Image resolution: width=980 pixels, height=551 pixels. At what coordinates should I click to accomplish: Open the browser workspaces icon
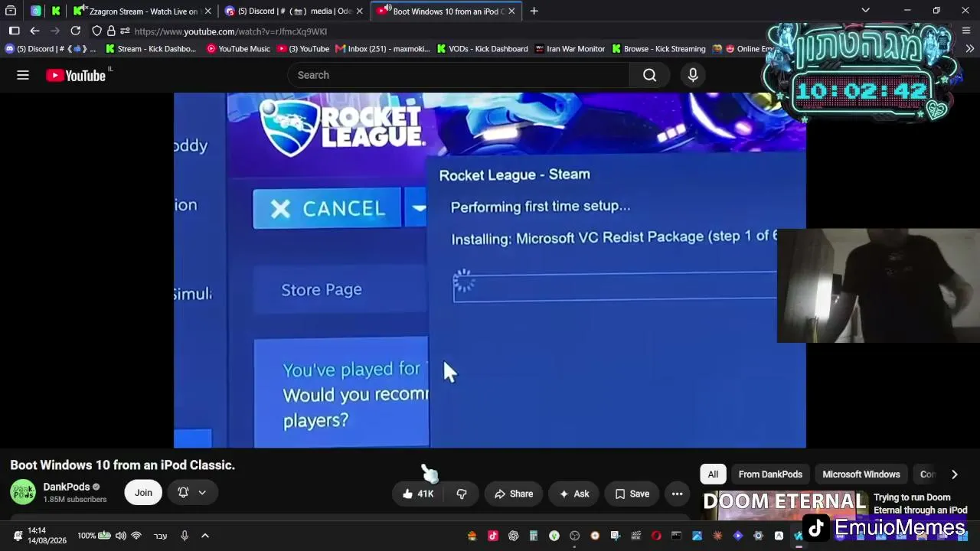[x=11, y=11]
